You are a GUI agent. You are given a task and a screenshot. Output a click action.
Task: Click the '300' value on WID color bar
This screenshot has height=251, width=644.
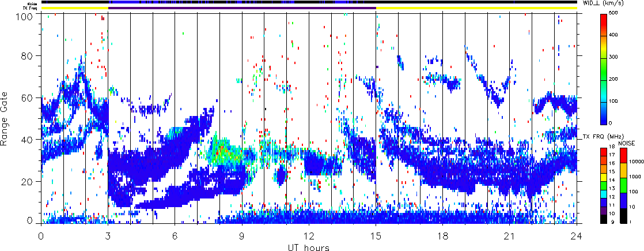tap(613, 57)
